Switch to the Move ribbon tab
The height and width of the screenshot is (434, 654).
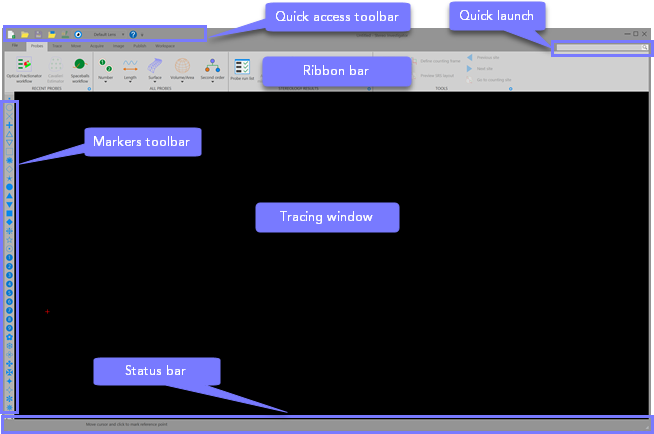(x=76, y=46)
